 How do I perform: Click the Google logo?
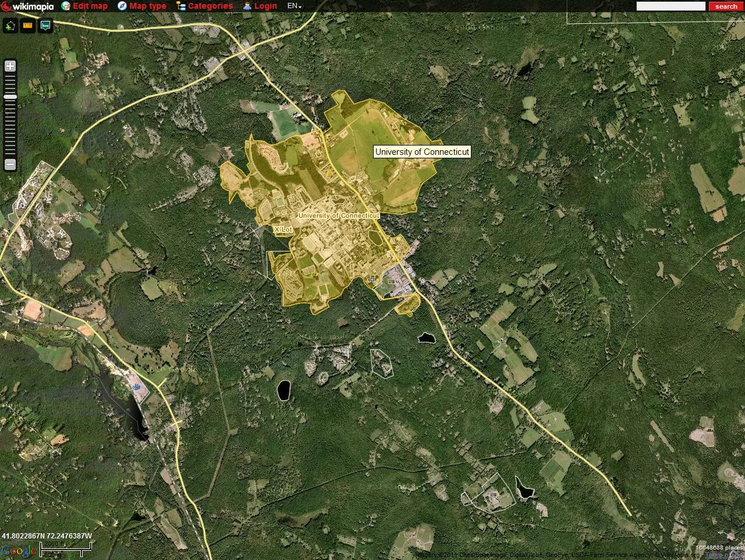tap(19, 550)
